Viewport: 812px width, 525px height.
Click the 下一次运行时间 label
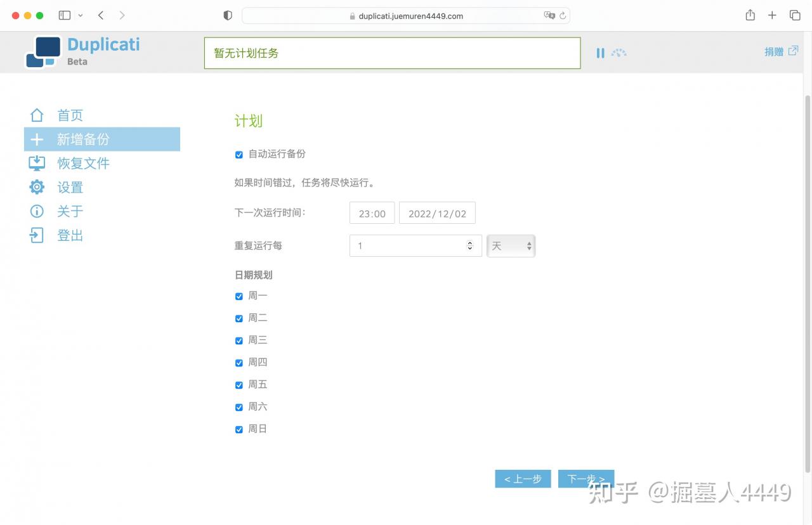tap(270, 212)
